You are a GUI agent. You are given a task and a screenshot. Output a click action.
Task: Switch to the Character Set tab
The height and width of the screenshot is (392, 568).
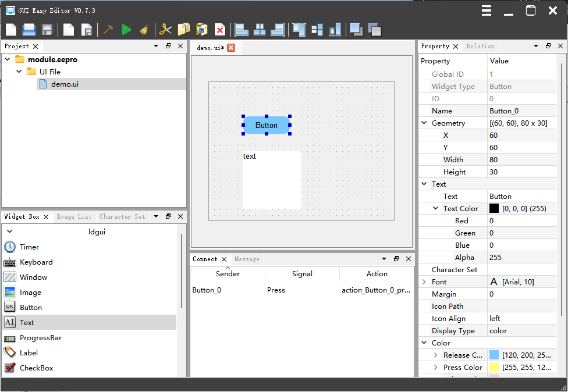coord(122,216)
